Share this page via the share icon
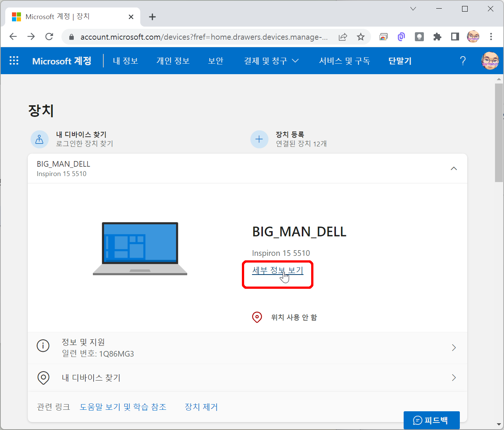The width and height of the screenshot is (504, 430). point(343,37)
